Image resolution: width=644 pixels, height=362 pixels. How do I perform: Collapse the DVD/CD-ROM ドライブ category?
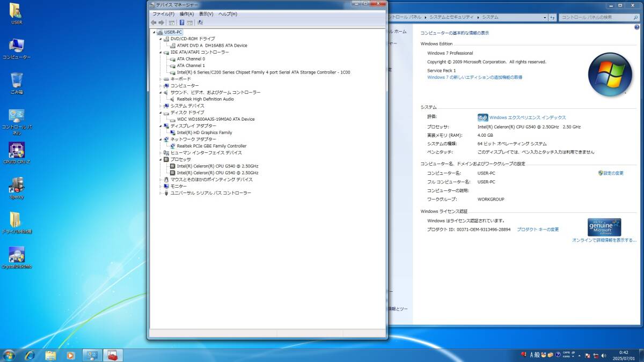click(160, 39)
